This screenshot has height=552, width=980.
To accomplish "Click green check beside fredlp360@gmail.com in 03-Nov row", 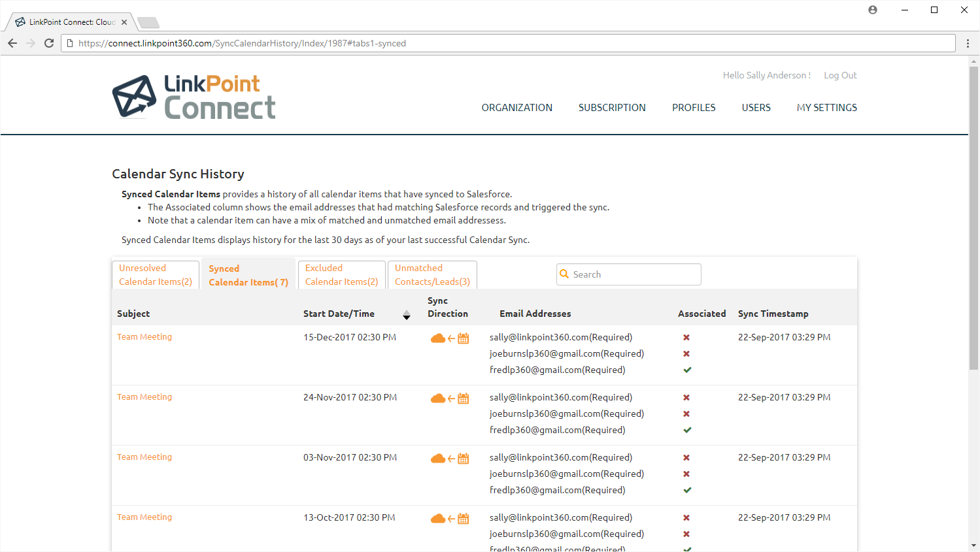I will (x=687, y=490).
